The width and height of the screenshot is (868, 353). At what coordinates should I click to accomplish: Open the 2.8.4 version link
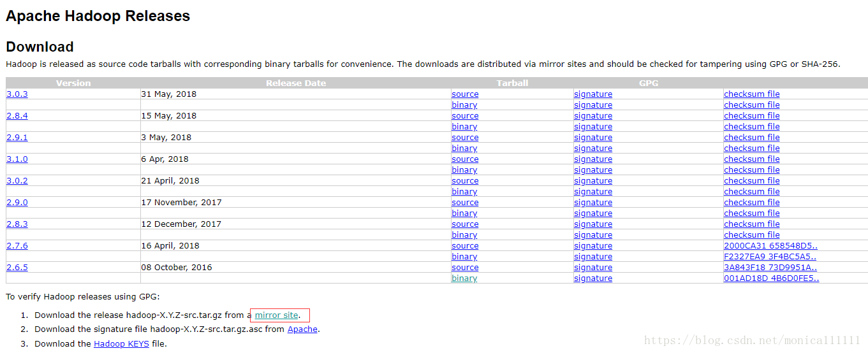[17, 116]
